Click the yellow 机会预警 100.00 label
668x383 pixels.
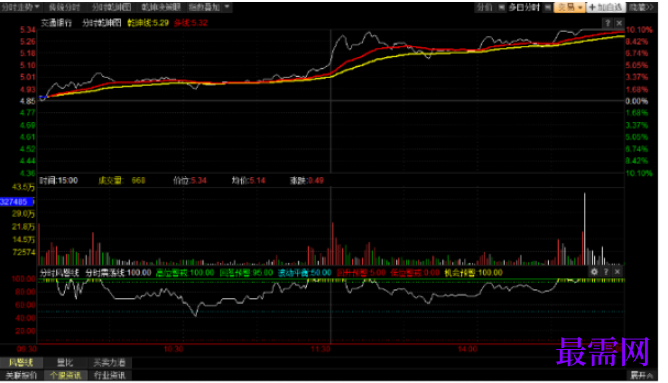[473, 273]
